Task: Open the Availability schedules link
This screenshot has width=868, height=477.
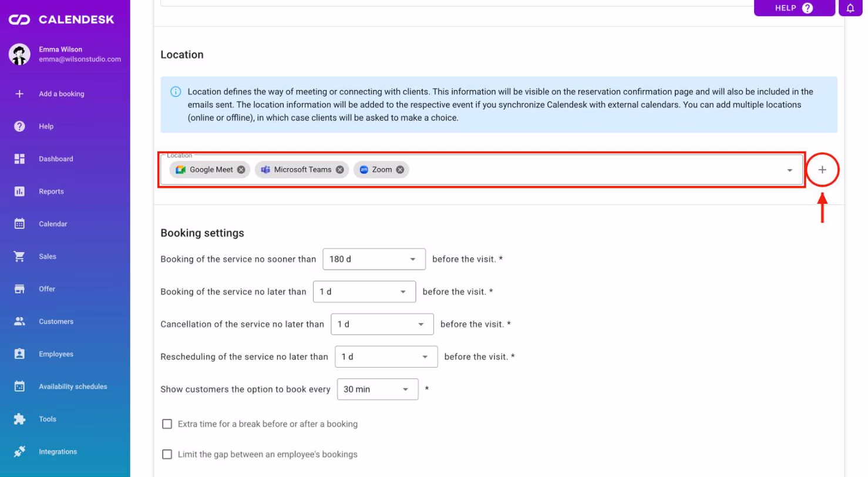Action: tap(73, 387)
